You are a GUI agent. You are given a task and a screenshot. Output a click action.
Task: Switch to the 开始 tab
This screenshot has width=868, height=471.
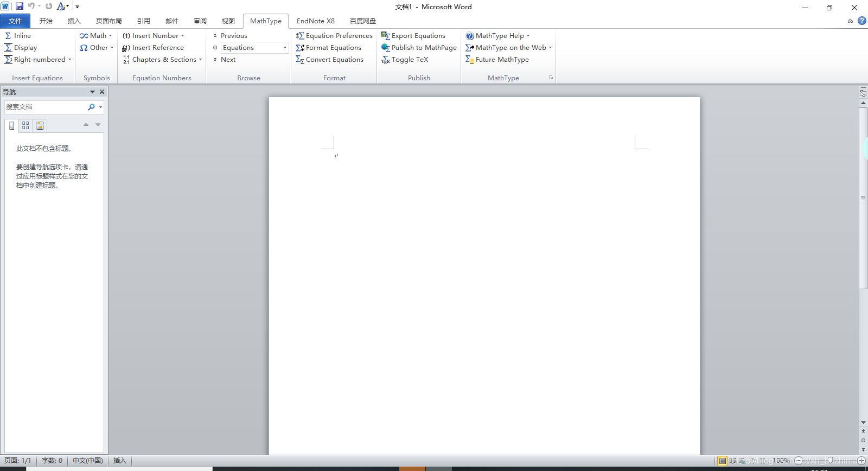coord(46,21)
